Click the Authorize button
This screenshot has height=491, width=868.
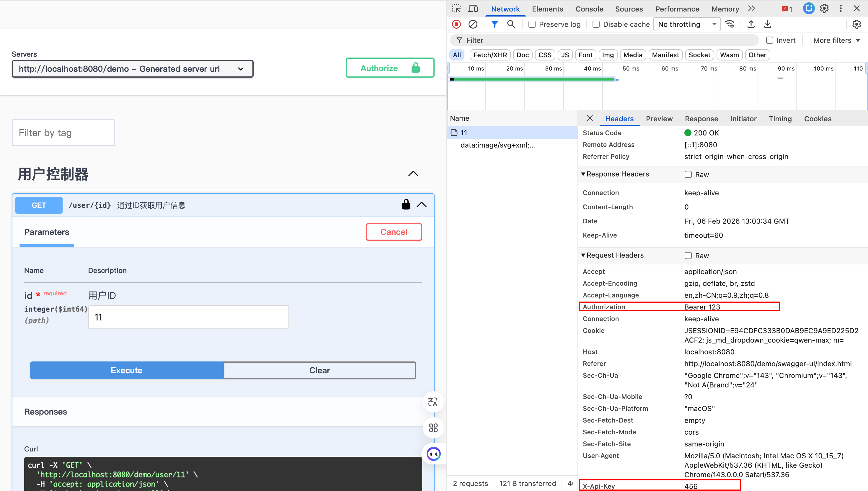(390, 68)
